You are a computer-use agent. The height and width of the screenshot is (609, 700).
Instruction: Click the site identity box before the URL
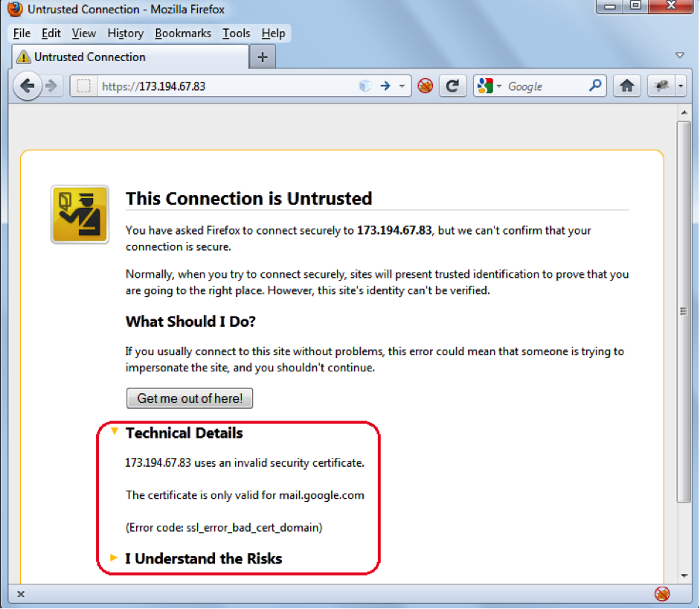click(x=84, y=86)
